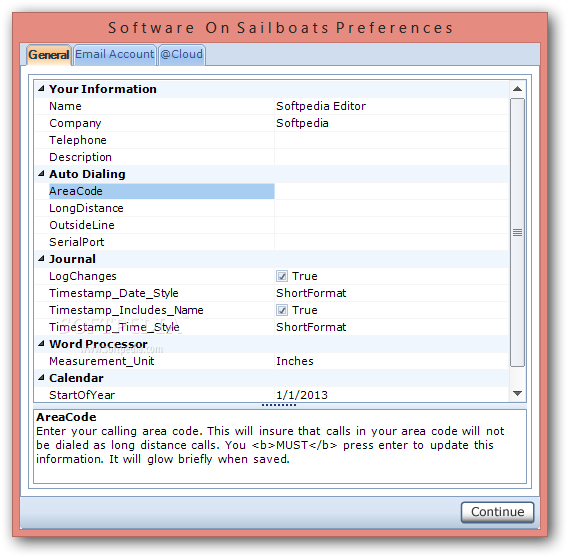This screenshot has width=568, height=557.
Task: Select the OutsideLine property label
Action: [82, 225]
